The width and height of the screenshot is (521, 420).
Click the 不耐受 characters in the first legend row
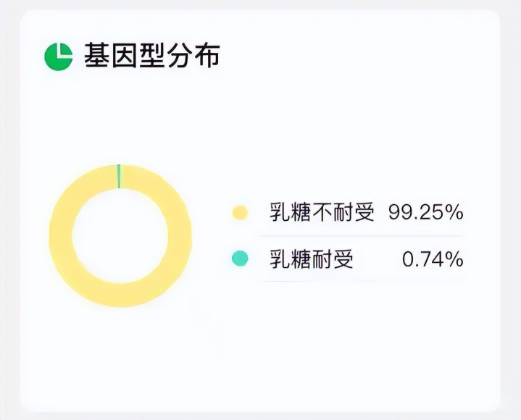pyautogui.click(x=342, y=213)
